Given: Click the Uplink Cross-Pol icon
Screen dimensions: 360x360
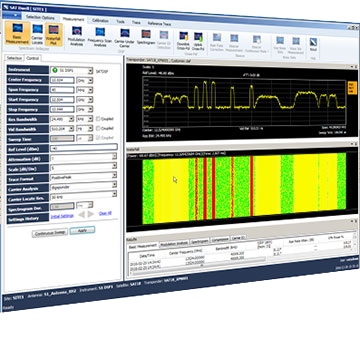Looking at the screenshot, I should point(198,41).
